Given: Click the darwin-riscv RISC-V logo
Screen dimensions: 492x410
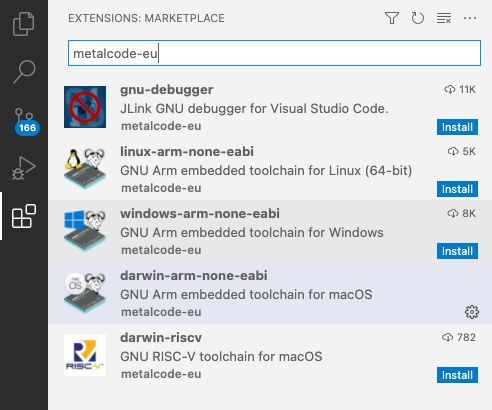Looking at the screenshot, I should 85,355.
